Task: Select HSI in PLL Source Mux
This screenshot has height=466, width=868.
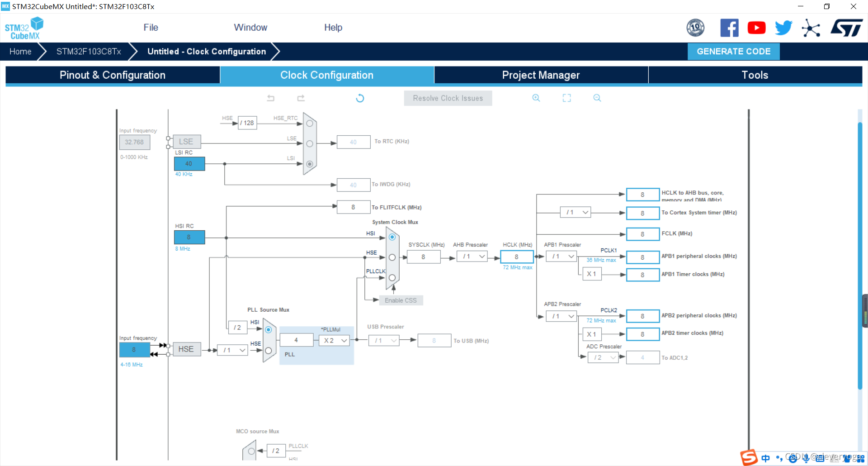Action: [269, 330]
